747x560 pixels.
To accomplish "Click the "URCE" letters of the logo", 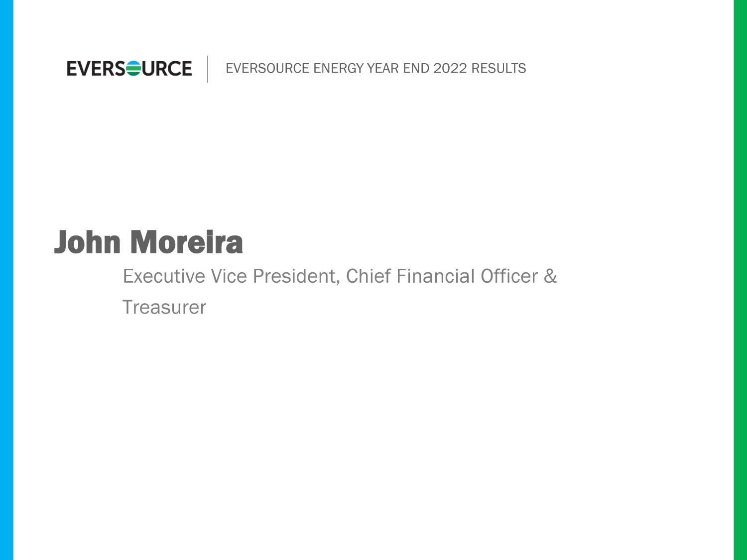I will tap(167, 69).
